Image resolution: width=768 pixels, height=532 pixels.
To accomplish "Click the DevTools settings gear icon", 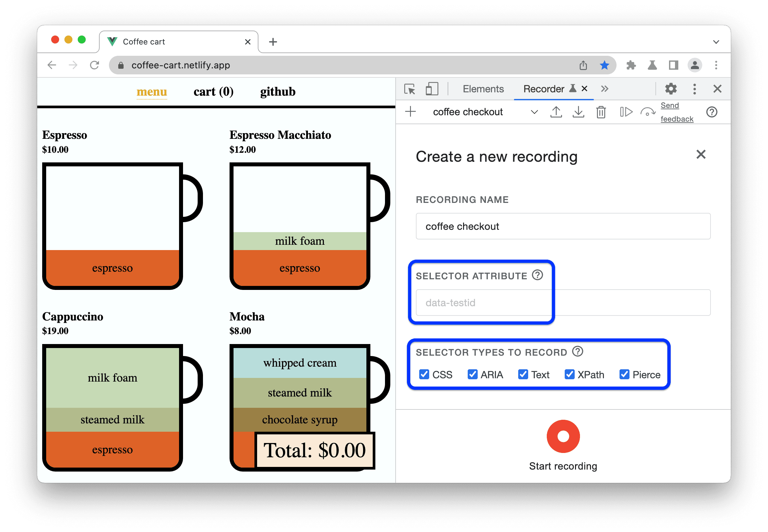I will [670, 89].
